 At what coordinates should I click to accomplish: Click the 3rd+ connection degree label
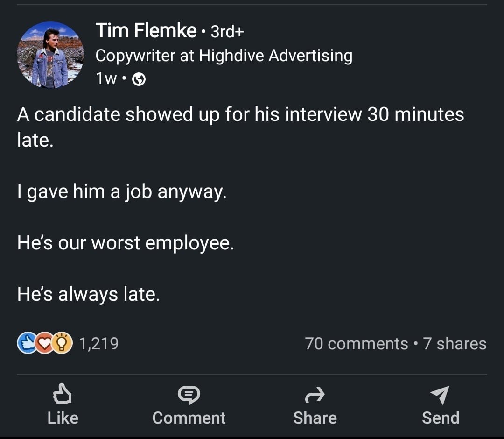tap(227, 32)
